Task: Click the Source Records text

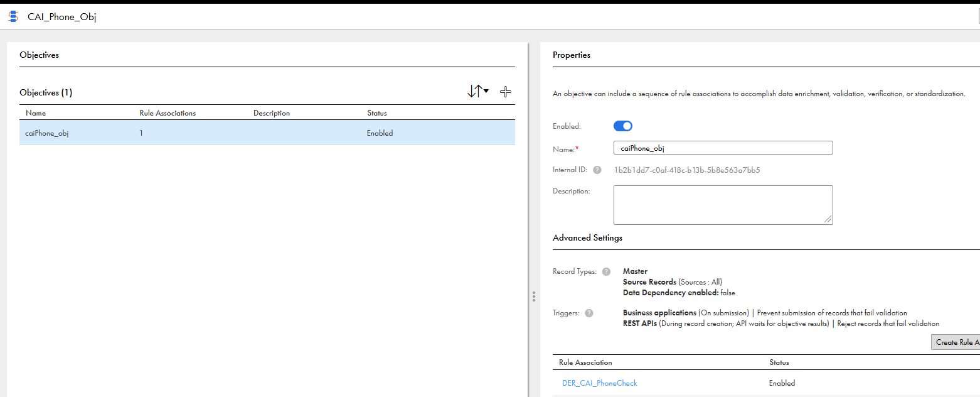Action: (649, 282)
